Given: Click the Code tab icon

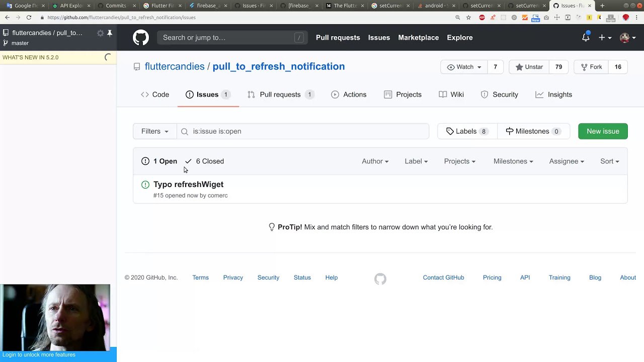Looking at the screenshot, I should pyautogui.click(x=145, y=95).
